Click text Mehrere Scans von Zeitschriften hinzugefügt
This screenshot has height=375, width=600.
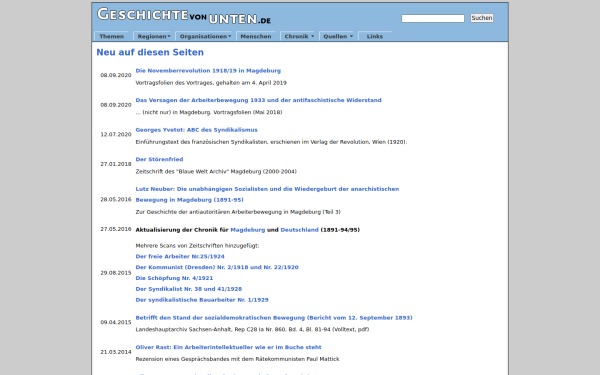(197, 246)
